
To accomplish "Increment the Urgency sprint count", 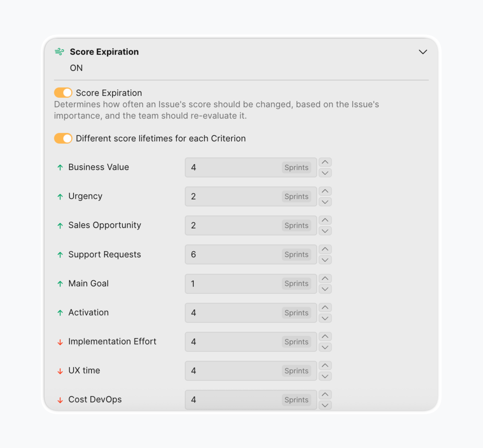I will coord(325,191).
